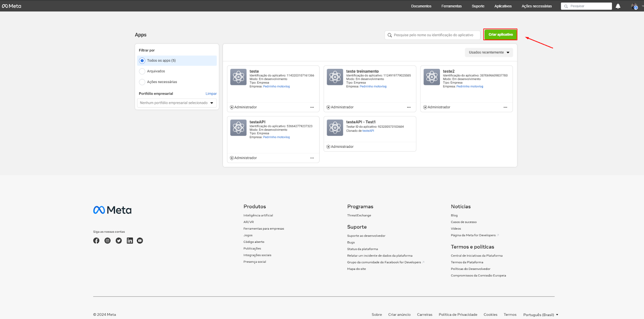
Task: Select the Arquivados filter radio button
Action: [x=142, y=71]
